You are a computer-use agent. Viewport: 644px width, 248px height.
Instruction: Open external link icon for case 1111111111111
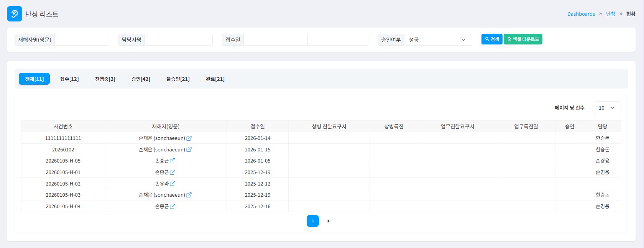pyautogui.click(x=189, y=138)
